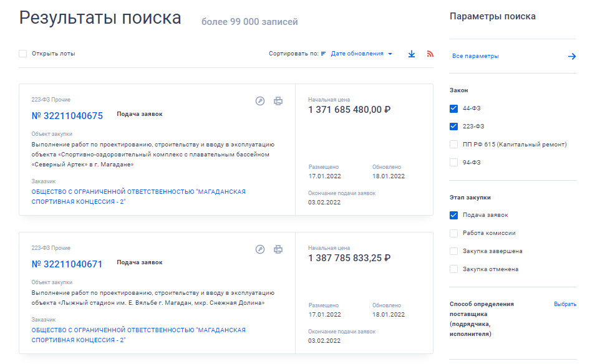This screenshot has width=600, height=364.
Task: Uncheck the 223-ФЗ law checkbox
Action: [x=454, y=127]
